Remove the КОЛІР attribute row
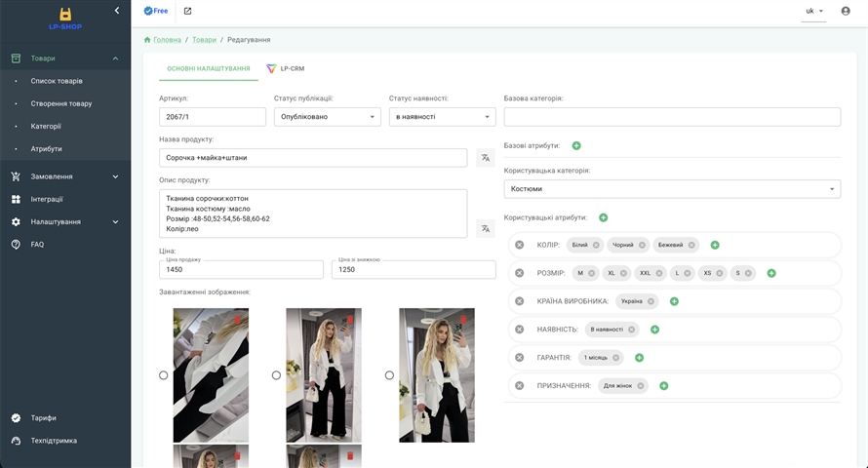Screen dimensions: 868x468 (x=519, y=245)
